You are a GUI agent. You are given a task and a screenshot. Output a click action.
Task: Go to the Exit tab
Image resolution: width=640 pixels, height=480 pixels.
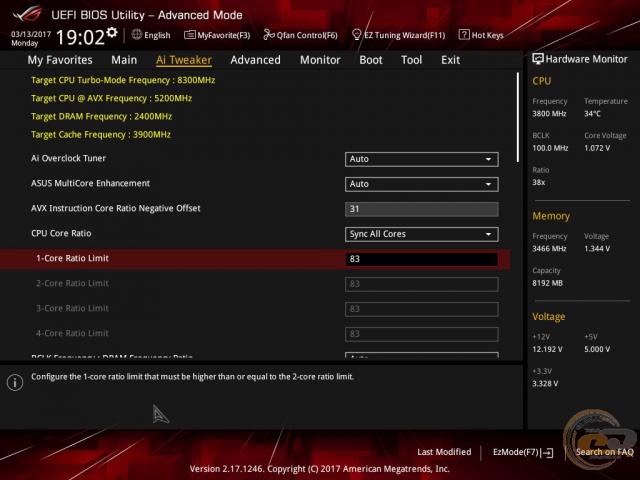click(451, 60)
